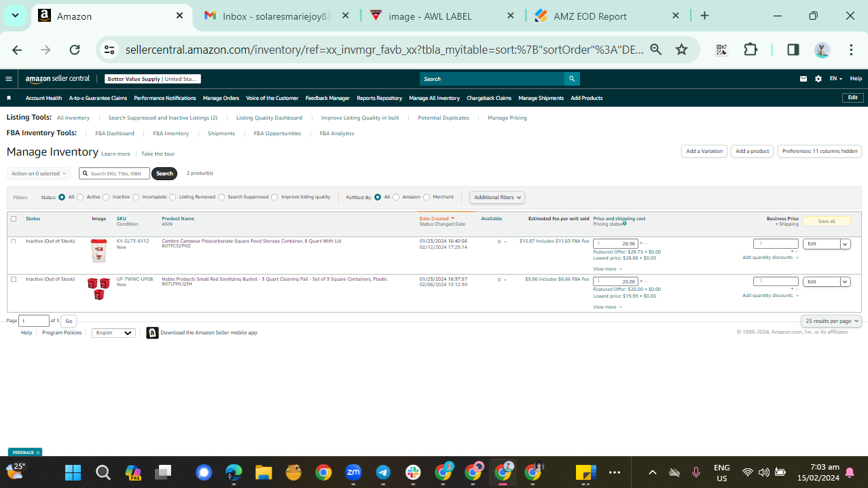
Task: Expand Additional filters dropdown
Action: [x=497, y=197]
